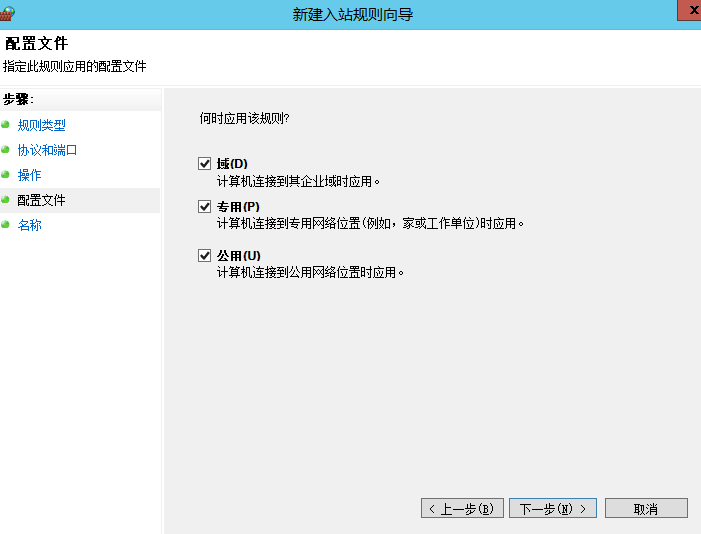Click the 步骤 header label
The height and width of the screenshot is (534, 701).
18,99
